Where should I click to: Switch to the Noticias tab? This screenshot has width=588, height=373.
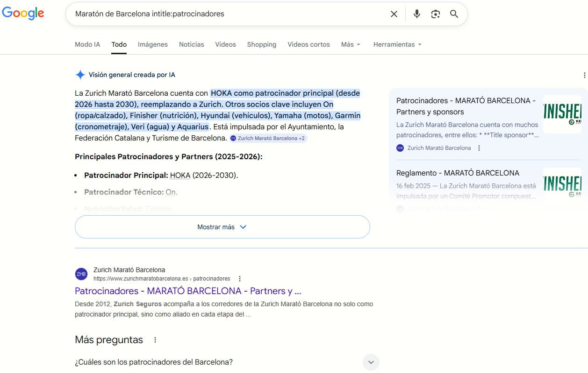[x=191, y=44]
